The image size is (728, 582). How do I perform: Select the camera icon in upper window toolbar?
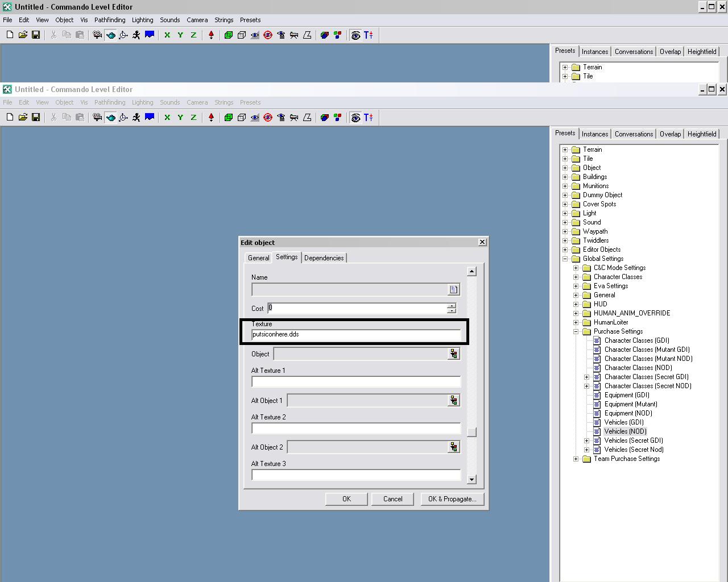[x=97, y=35]
